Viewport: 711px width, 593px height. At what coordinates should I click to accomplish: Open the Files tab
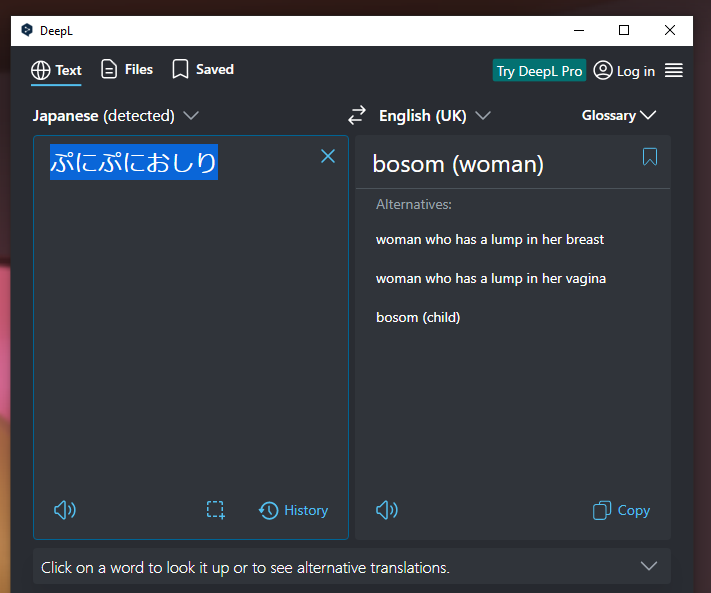tap(127, 69)
